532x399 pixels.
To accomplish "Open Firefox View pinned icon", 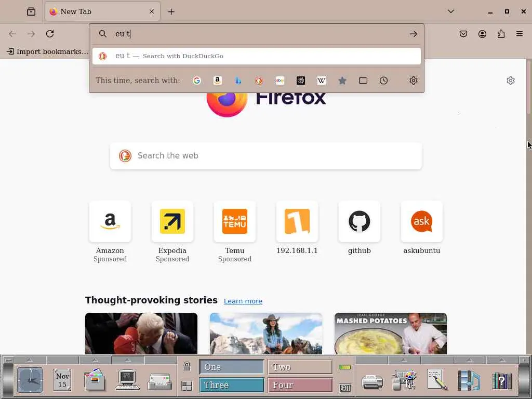I will (31, 11).
